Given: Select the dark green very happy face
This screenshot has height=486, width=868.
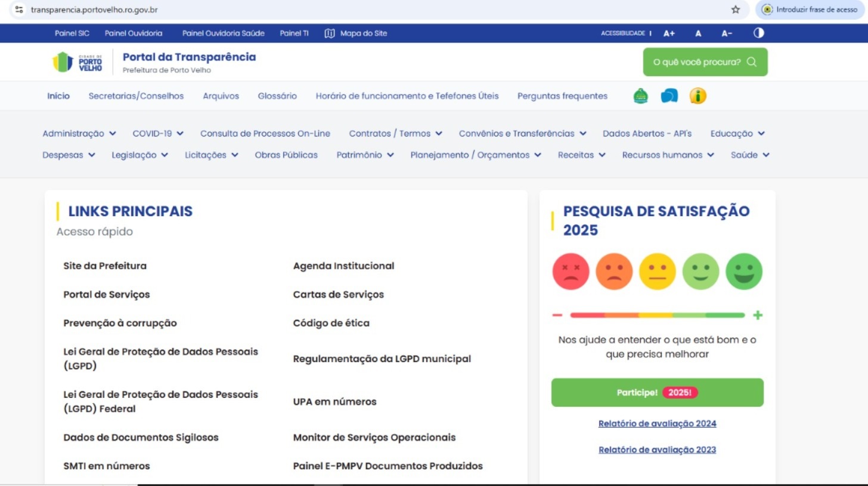Looking at the screenshot, I should [744, 272].
